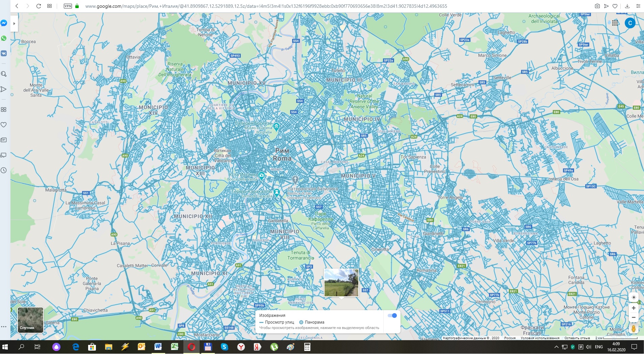Click the Уста Истины camera marker
644x354 pixels.
[x=261, y=175]
